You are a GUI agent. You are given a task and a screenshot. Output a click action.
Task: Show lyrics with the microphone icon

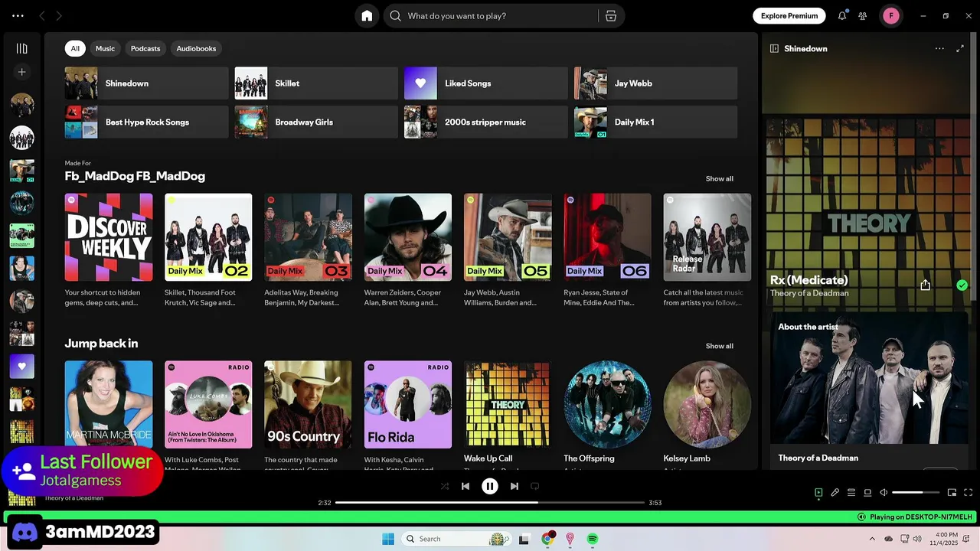coord(835,493)
